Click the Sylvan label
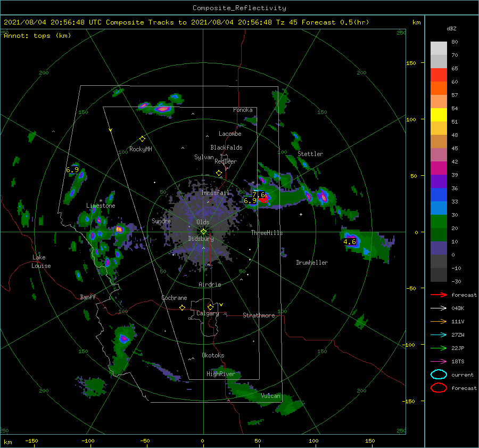Viewport: 479px width, 448px height. [204, 157]
